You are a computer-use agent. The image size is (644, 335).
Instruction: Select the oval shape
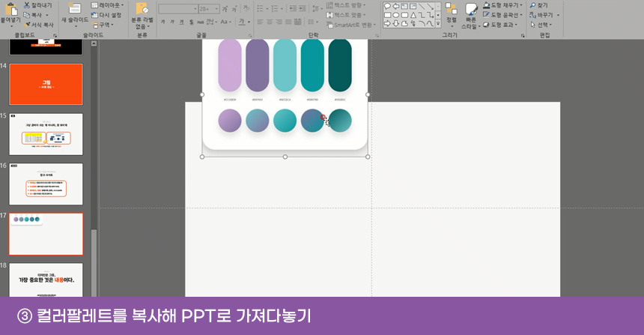[395, 15]
